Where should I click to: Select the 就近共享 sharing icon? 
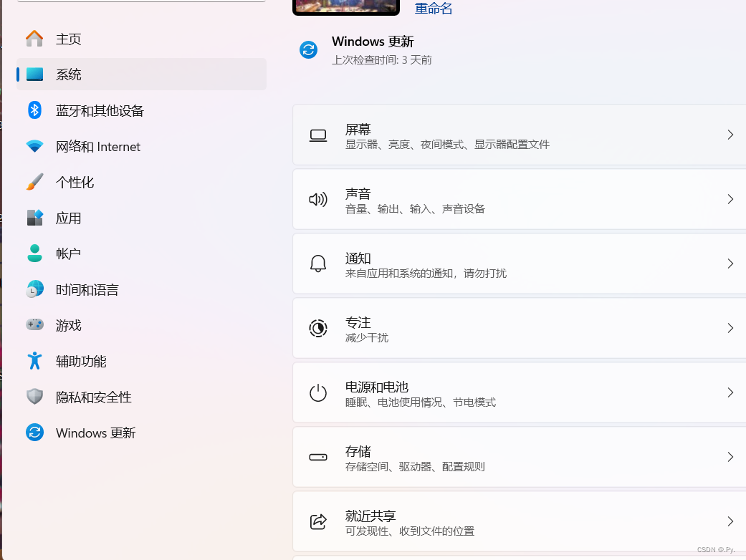tap(318, 521)
